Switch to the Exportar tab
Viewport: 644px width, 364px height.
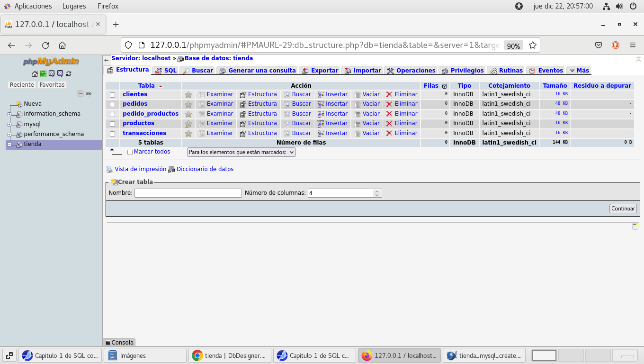point(320,71)
